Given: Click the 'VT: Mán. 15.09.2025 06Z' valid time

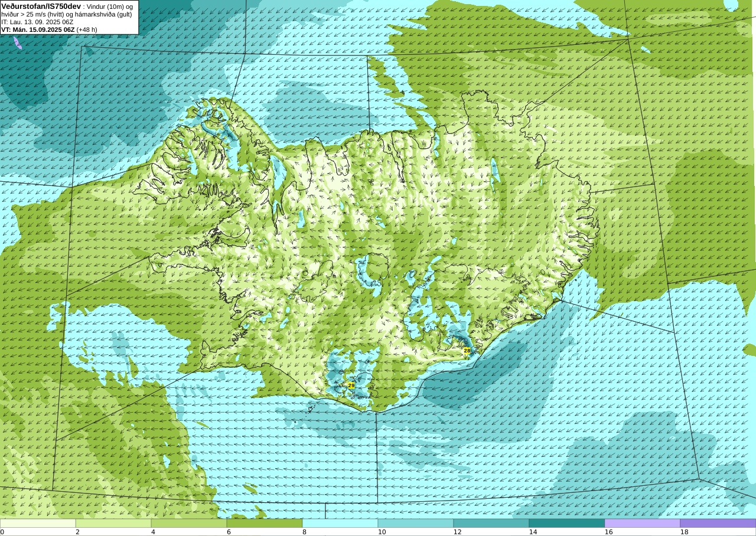Looking at the screenshot, I should click(38, 30).
